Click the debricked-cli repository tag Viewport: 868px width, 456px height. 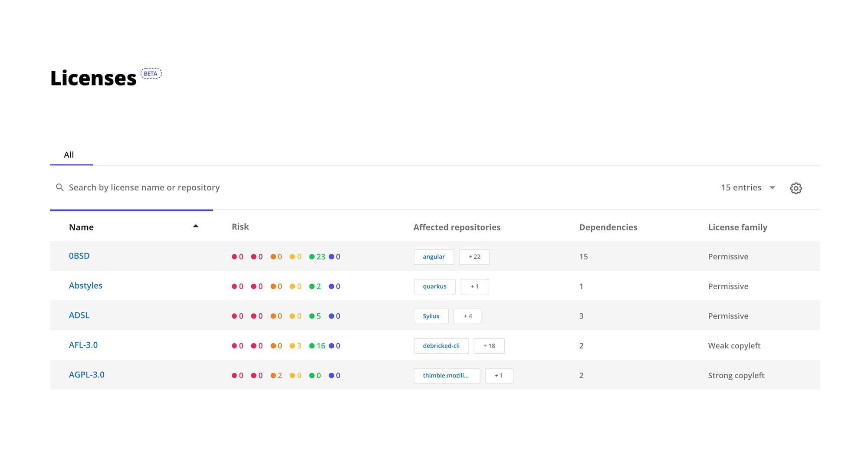click(x=441, y=346)
